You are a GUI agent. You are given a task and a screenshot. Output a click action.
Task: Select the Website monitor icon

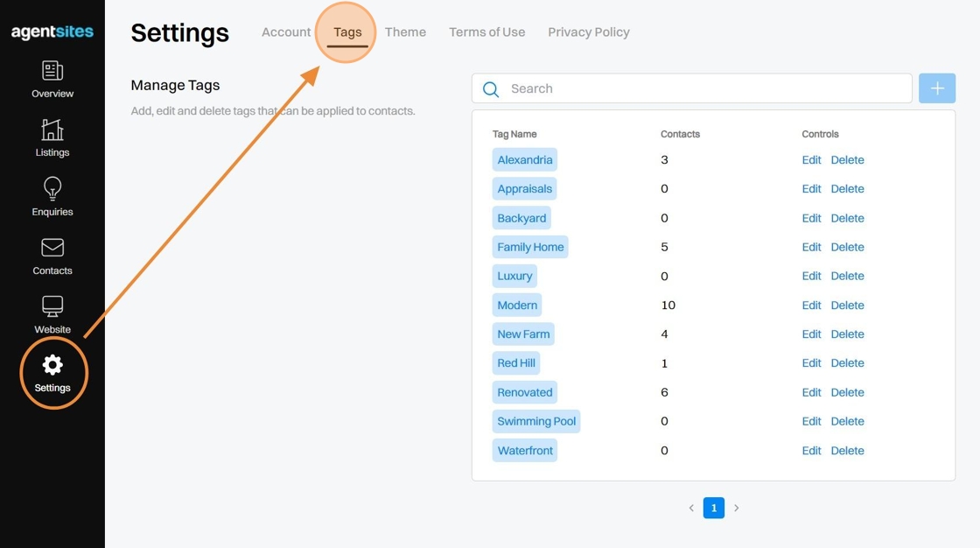click(x=52, y=306)
